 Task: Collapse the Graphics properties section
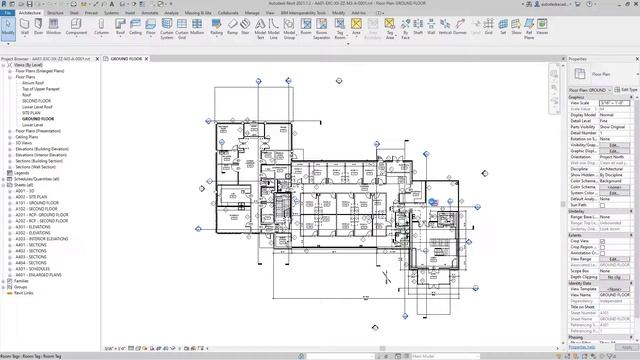pyautogui.click(x=631, y=97)
